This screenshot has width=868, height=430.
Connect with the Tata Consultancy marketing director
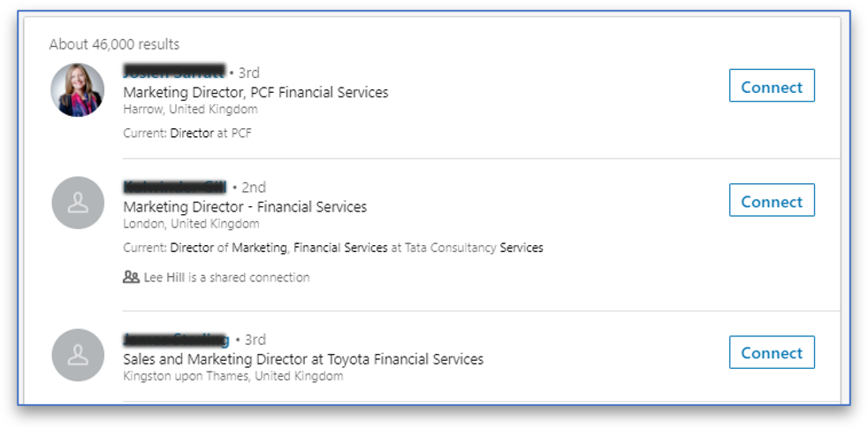[x=771, y=201]
